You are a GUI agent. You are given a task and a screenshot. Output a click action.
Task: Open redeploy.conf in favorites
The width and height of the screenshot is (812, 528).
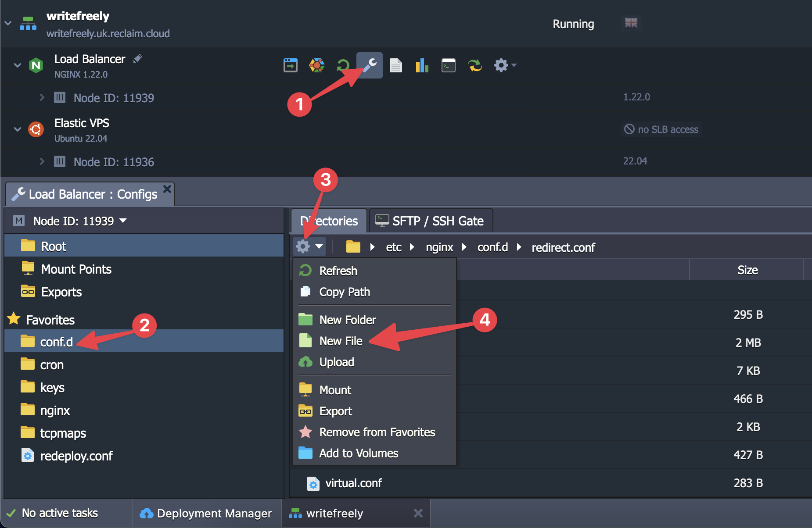tap(144, 456)
